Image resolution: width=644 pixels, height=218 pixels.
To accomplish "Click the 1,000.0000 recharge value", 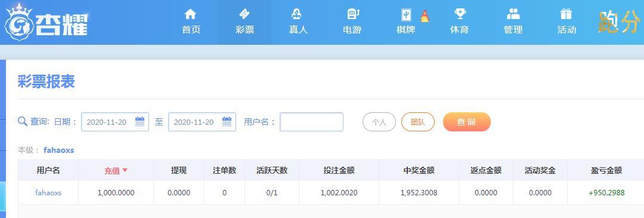I will [116, 192].
